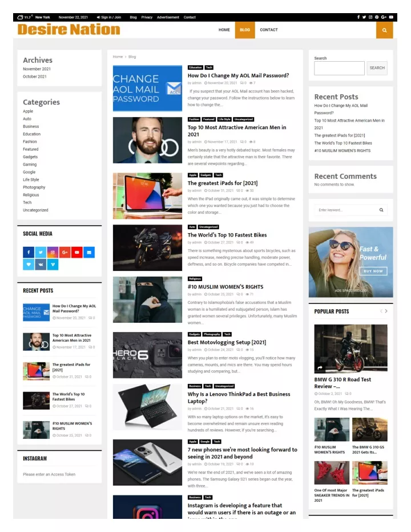
Task: Click the Twitter tile in Social Media widget
Action: (x=41, y=252)
